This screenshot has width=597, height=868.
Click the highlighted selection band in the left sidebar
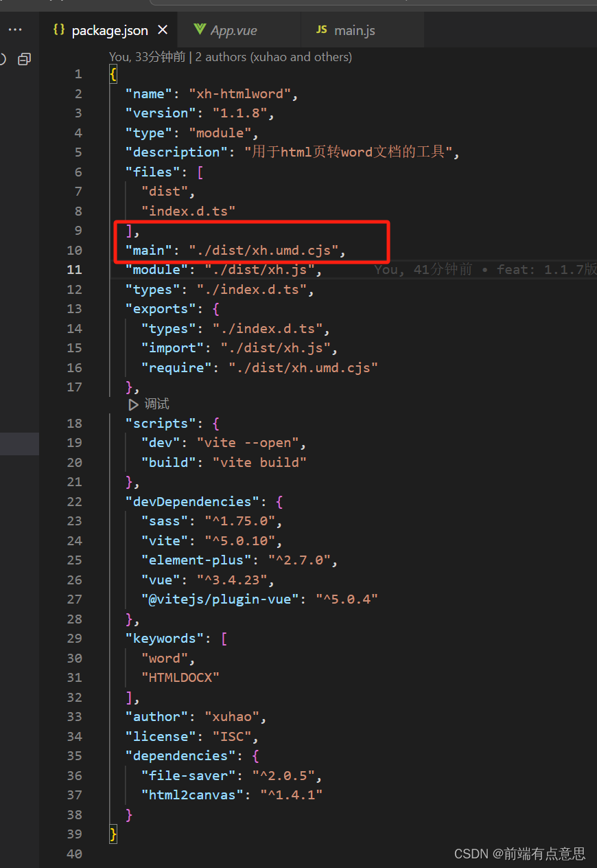pos(20,444)
